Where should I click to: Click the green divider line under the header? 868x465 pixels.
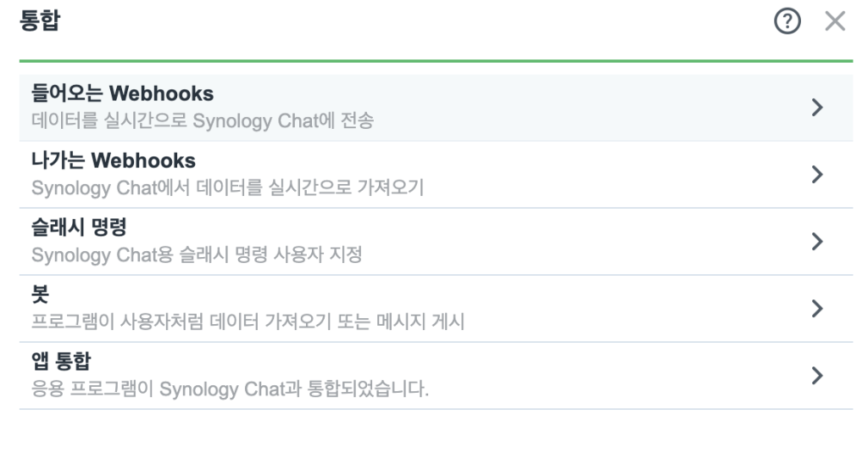pos(437,61)
